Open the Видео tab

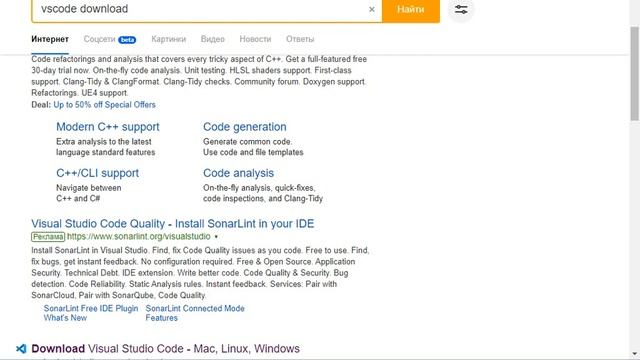213,39
